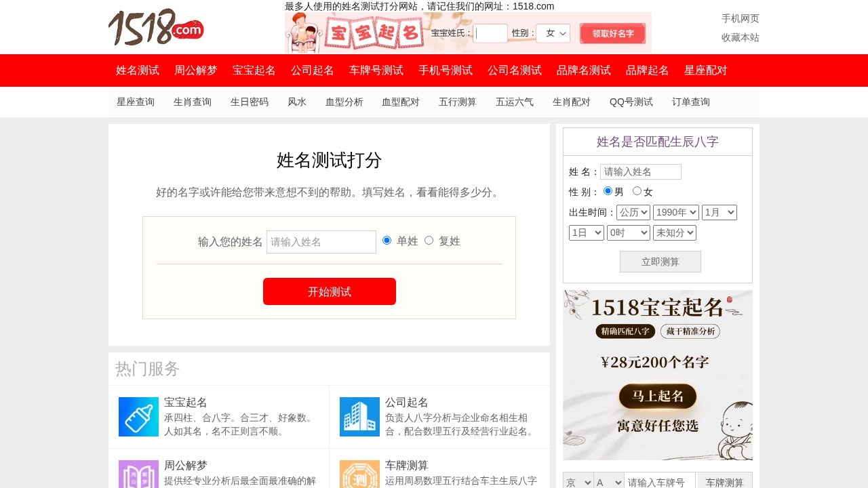Click the 周公解梦 purple book icon
This screenshot has height=488, width=868.
pos(138,474)
